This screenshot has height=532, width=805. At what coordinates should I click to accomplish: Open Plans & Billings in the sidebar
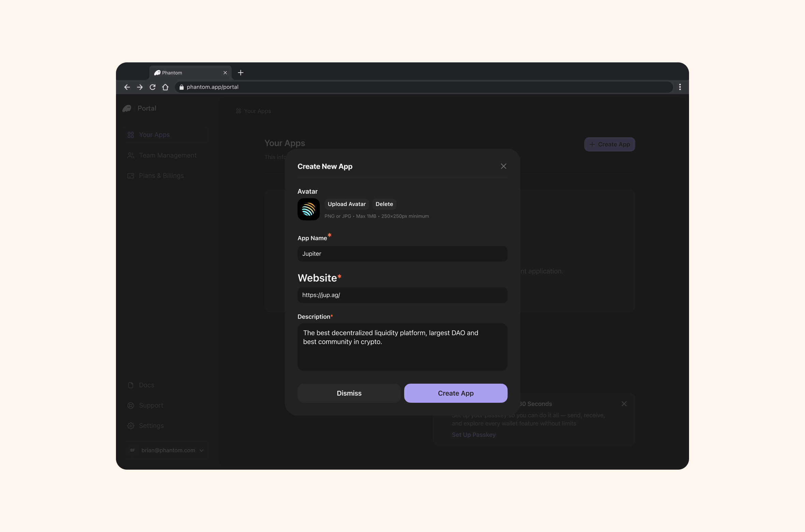click(166, 176)
